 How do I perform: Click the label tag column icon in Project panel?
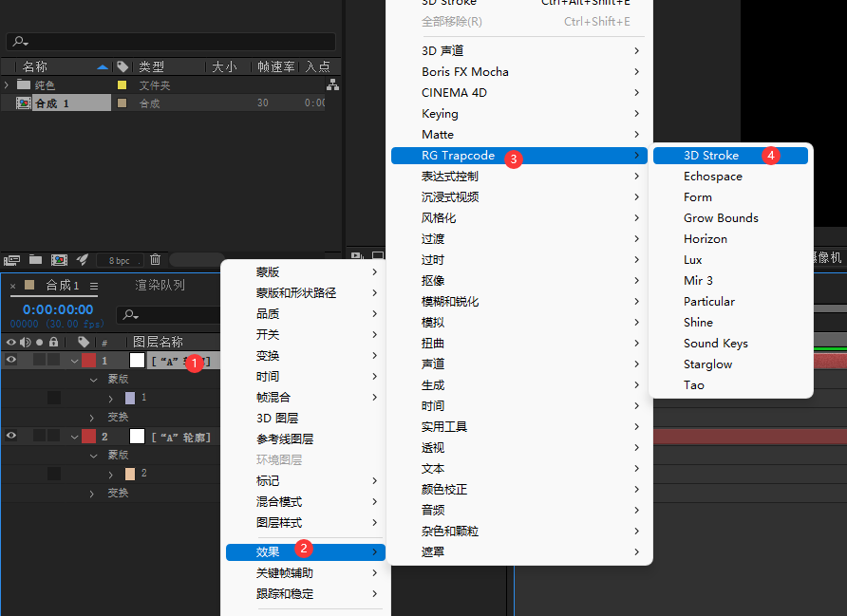tap(122, 66)
